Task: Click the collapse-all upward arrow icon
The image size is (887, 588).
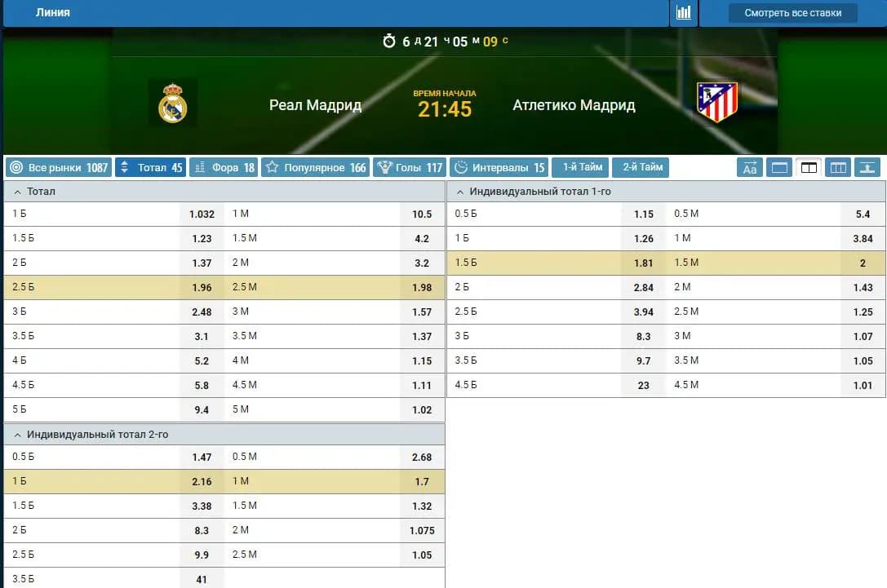Action: (867, 167)
